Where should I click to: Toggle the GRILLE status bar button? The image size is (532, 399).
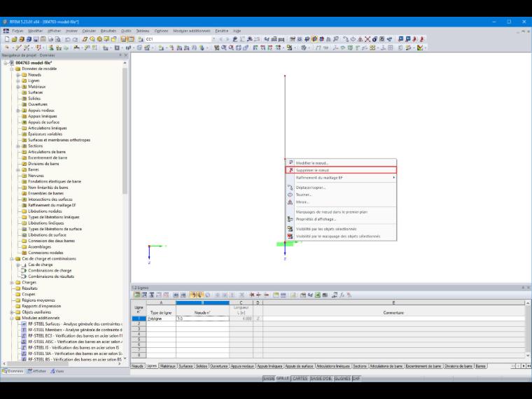click(x=283, y=378)
